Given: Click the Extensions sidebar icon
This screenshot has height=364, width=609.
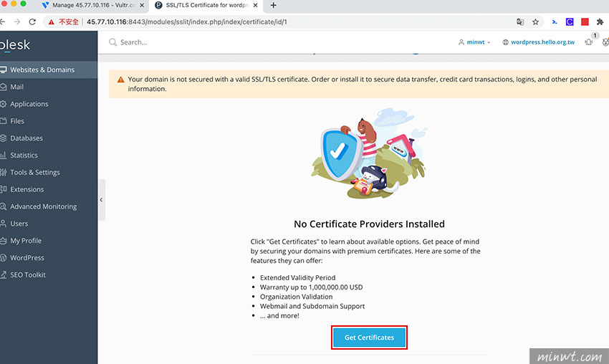Looking at the screenshot, I should click(4, 190).
